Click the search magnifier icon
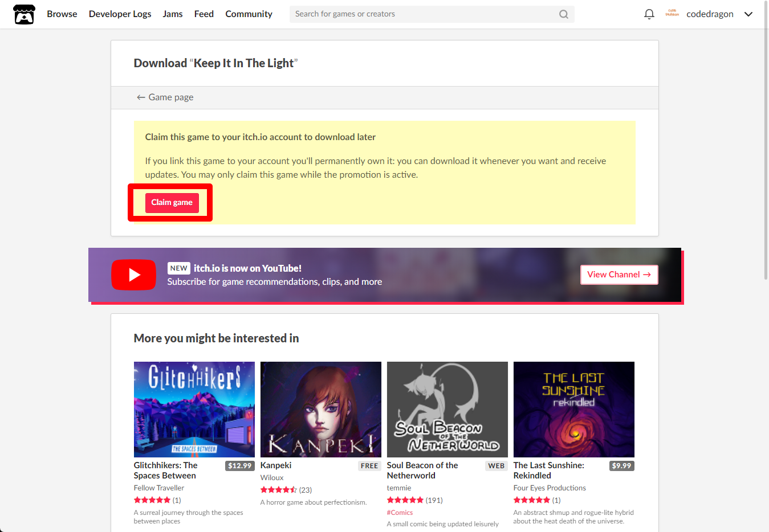 point(563,14)
